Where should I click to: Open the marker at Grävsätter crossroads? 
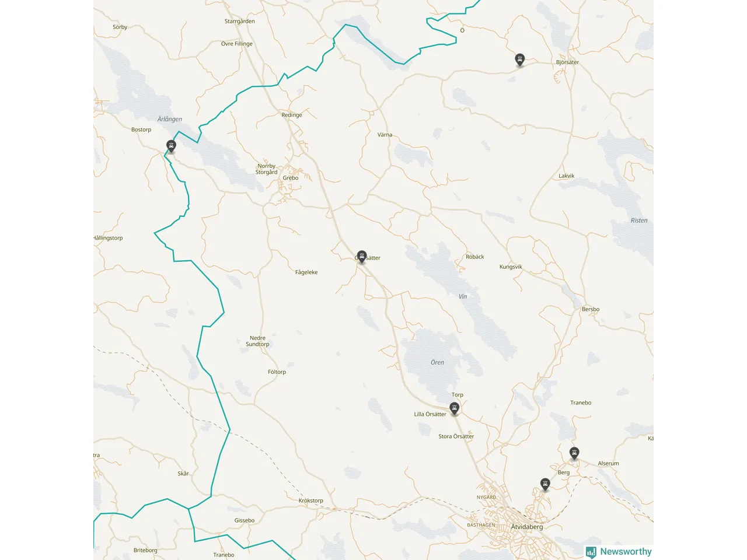click(362, 257)
